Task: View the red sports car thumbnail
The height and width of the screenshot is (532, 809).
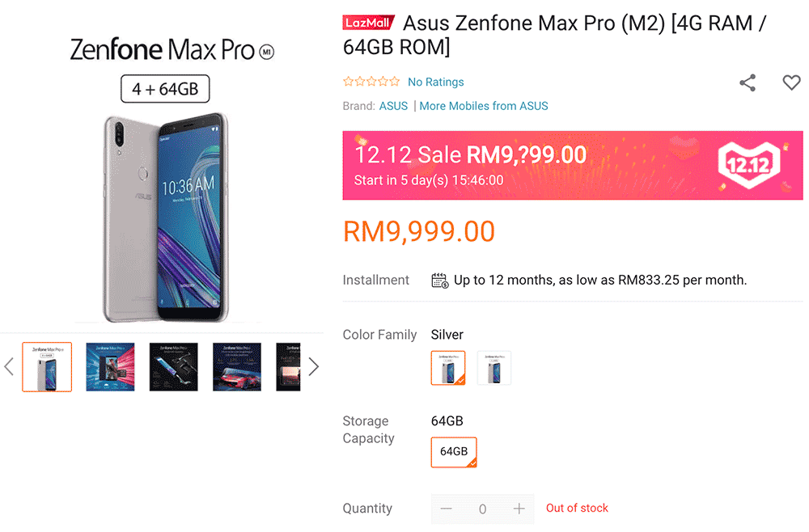Action: click(237, 367)
